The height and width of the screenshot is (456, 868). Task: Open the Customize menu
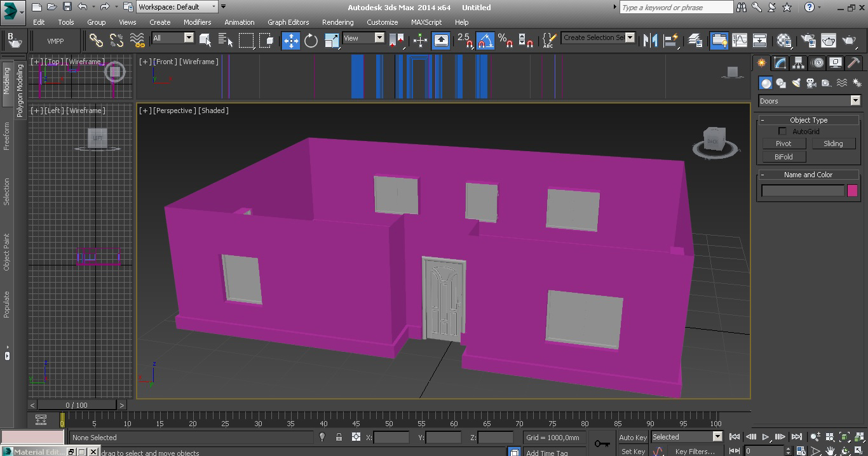383,22
